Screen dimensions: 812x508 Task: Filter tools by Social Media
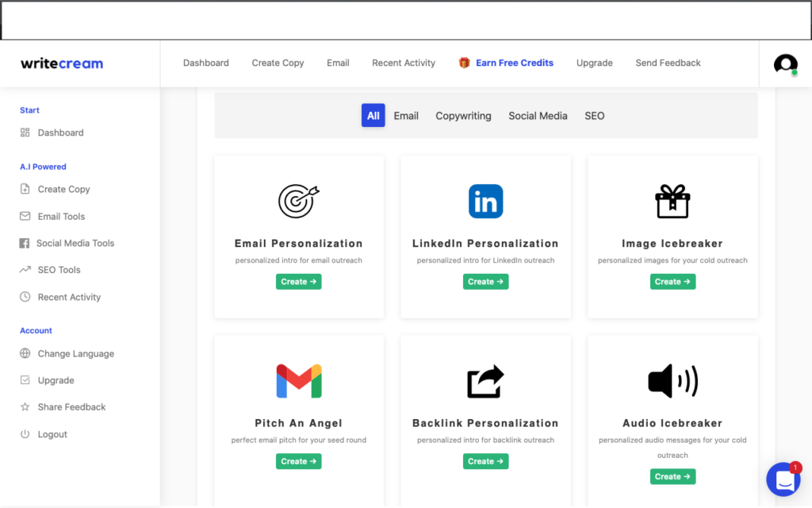(538, 116)
